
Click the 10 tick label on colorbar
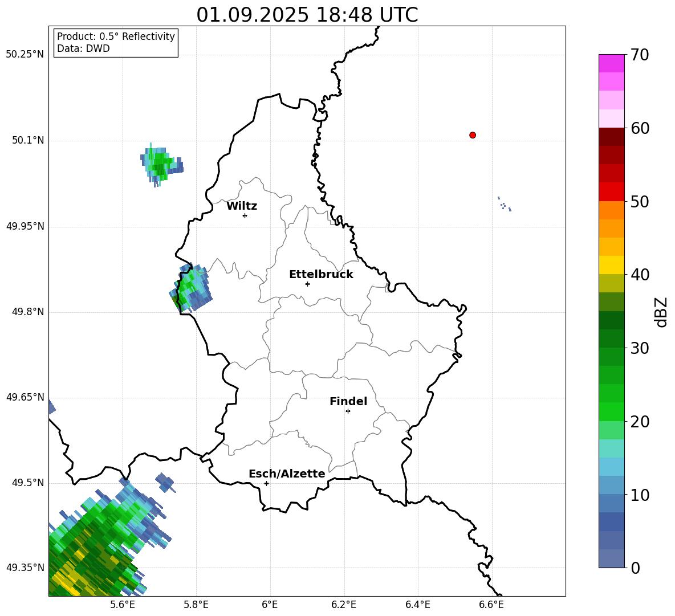pos(640,495)
